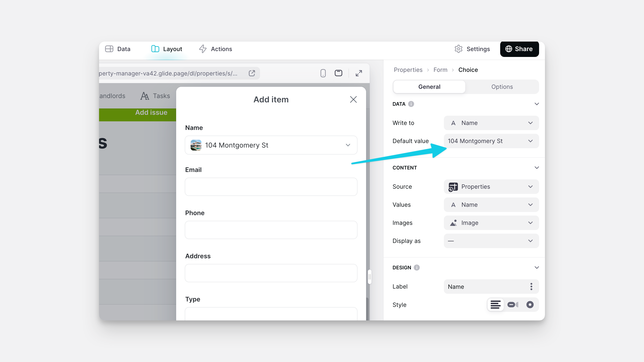The height and width of the screenshot is (362, 644).
Task: Open the Name dropdown in the Add item form
Action: (271, 145)
